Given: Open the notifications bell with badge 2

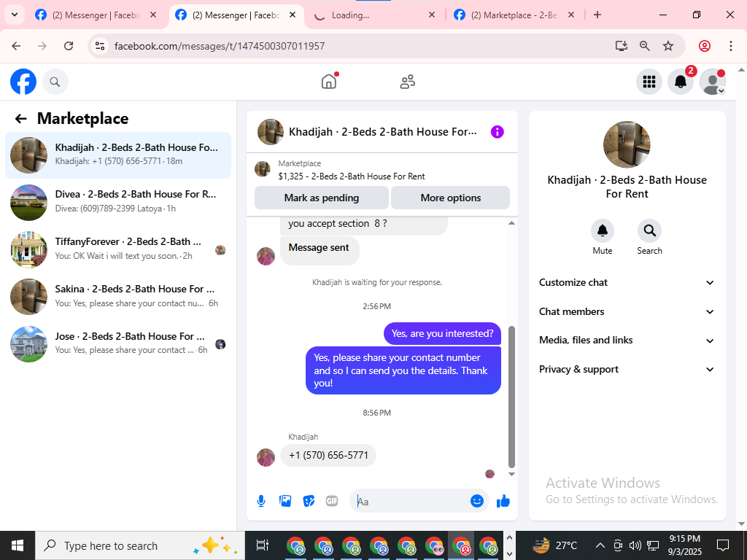Looking at the screenshot, I should 681,82.
